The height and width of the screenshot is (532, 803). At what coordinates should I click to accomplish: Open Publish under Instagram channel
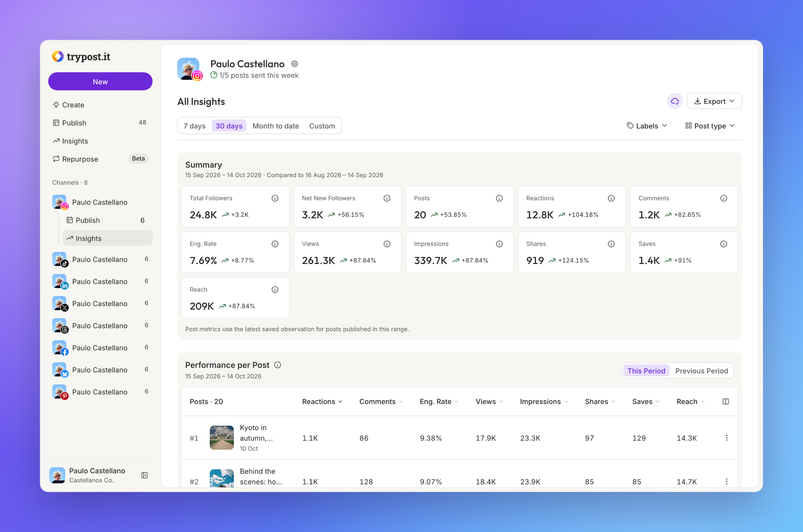click(x=107, y=220)
